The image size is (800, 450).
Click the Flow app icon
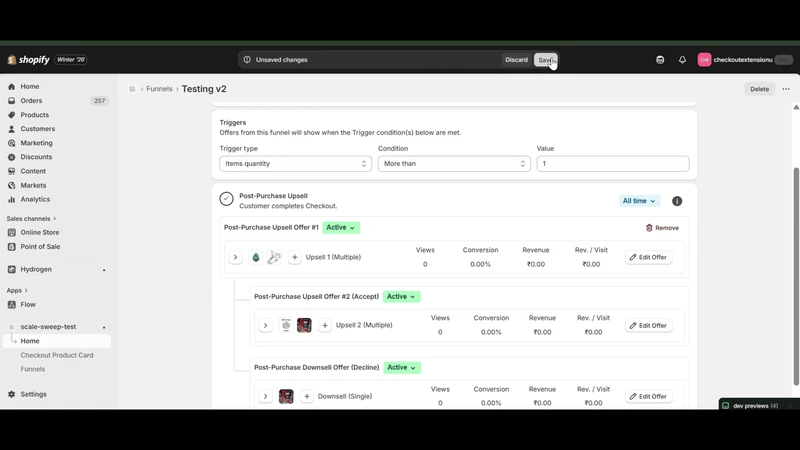(12, 305)
